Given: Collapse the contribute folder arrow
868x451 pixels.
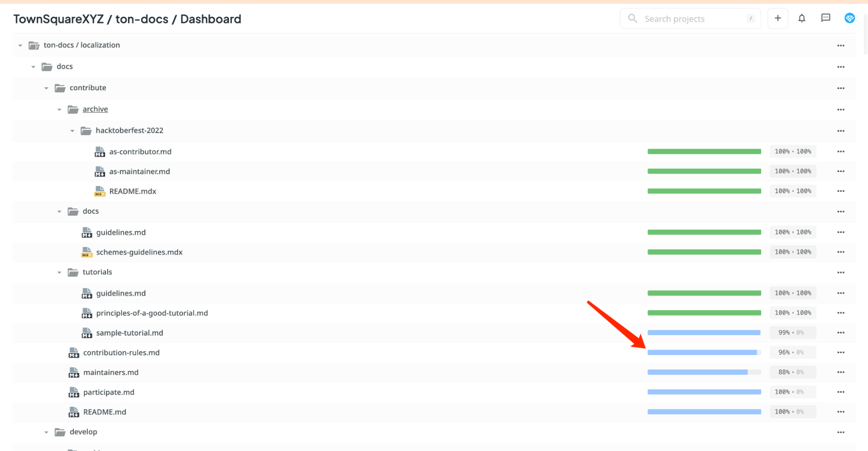Looking at the screenshot, I should (x=46, y=88).
